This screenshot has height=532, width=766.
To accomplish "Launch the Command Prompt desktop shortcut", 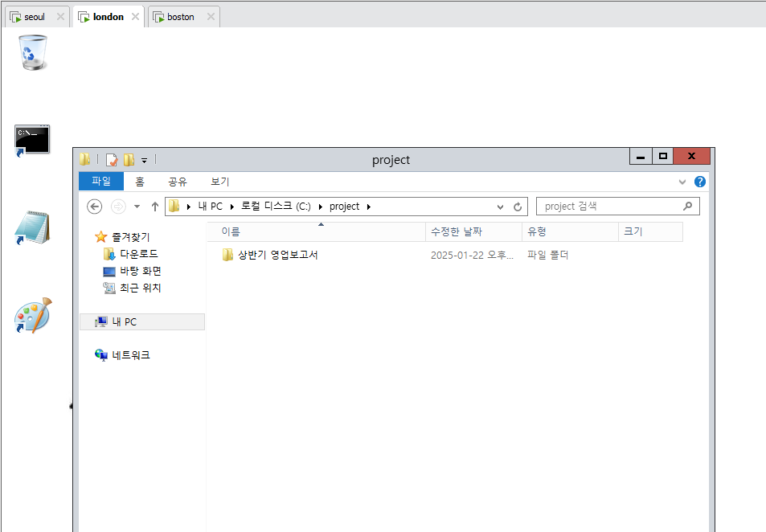I will coord(32,141).
